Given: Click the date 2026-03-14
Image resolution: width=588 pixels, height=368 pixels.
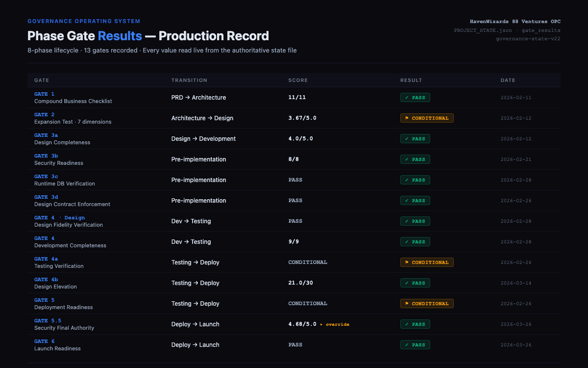Looking at the screenshot, I should click(x=516, y=283).
